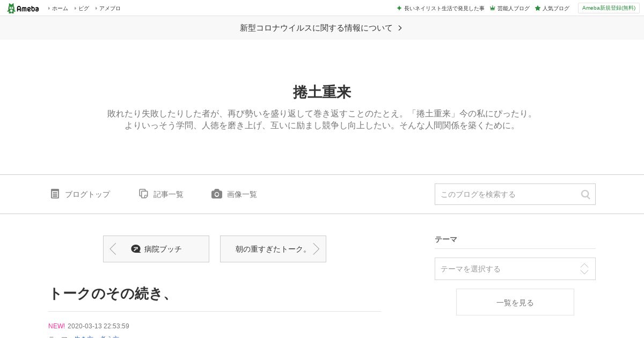Click the chevron arrow on the coronavirus banner

click(x=400, y=28)
